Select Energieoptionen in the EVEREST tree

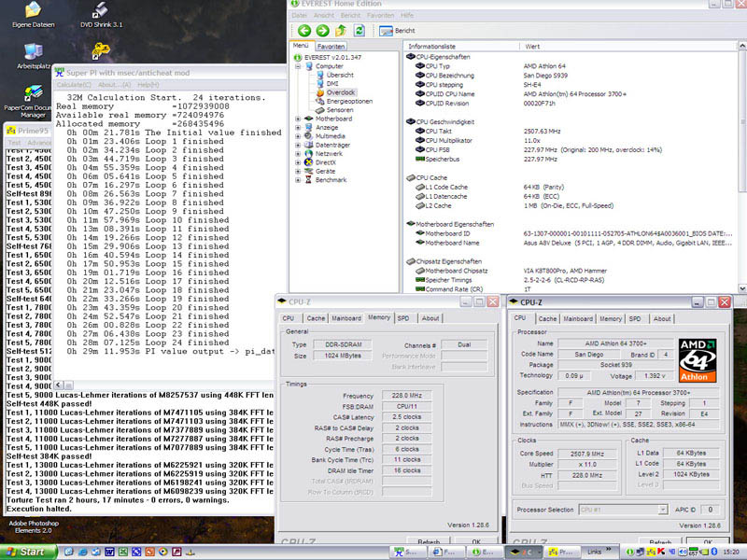349,101
